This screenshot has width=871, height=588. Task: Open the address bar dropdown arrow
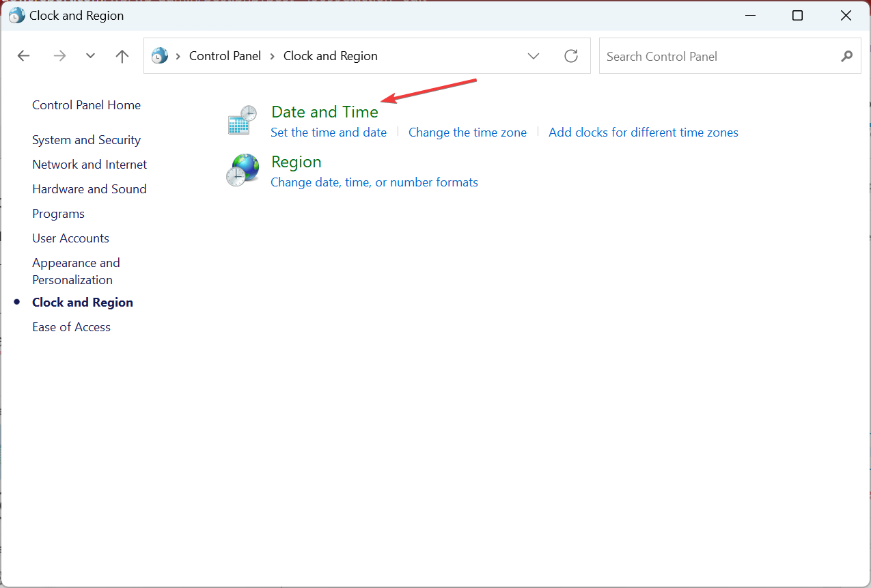tap(533, 56)
